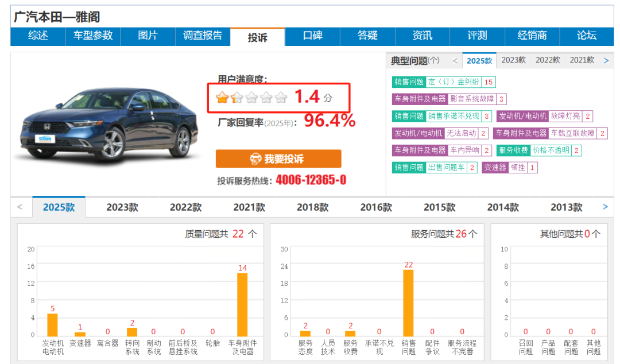Click the hotline number 4006-12365-0

311,180
